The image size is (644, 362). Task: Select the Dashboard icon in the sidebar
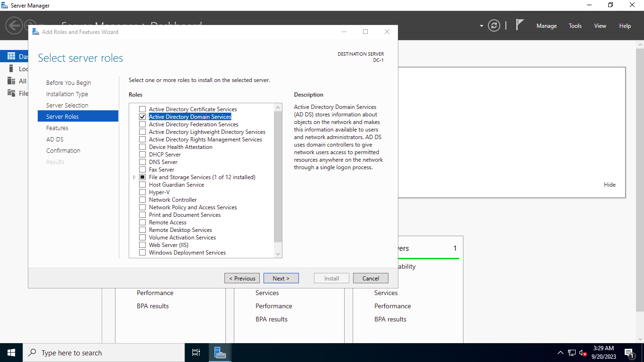(x=10, y=56)
